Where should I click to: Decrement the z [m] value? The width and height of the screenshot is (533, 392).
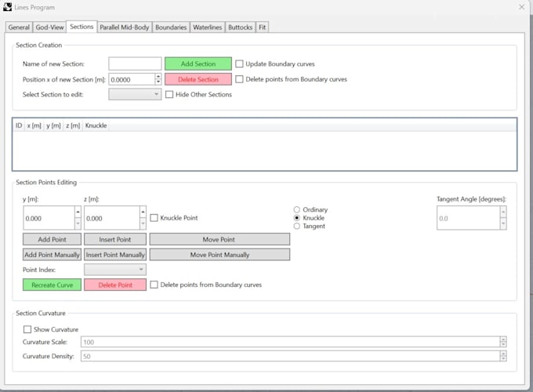coord(143,223)
